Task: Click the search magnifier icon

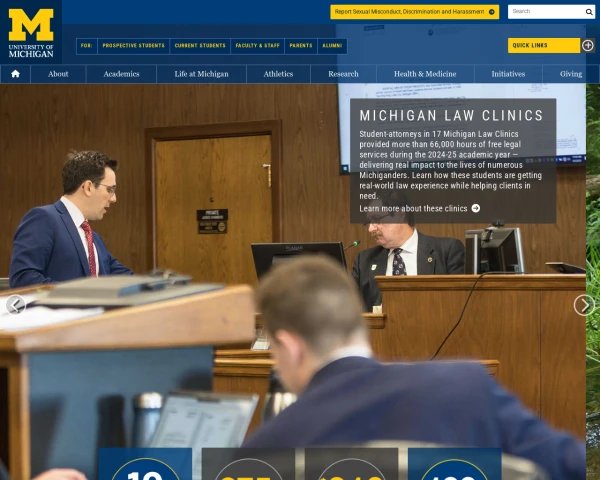Action: [x=589, y=12]
